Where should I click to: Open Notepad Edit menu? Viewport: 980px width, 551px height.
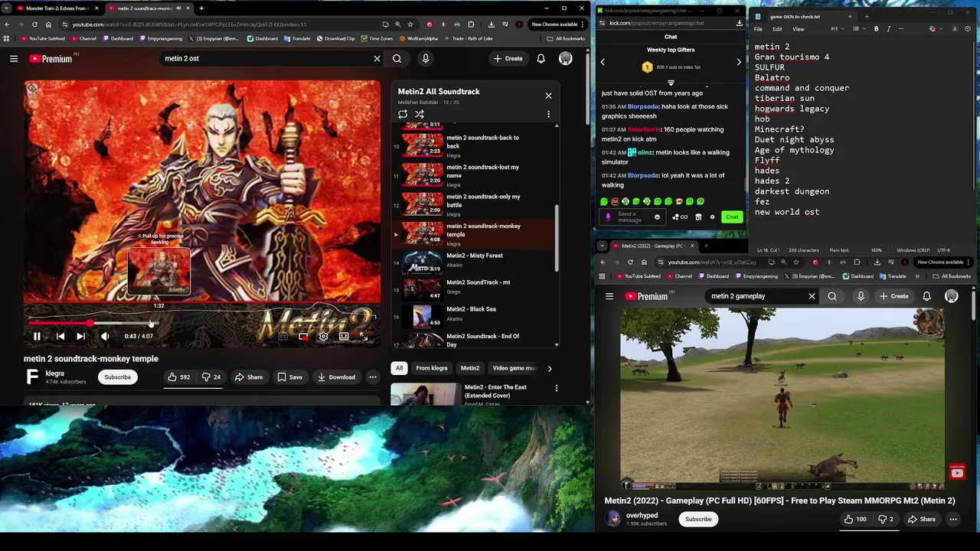click(777, 29)
